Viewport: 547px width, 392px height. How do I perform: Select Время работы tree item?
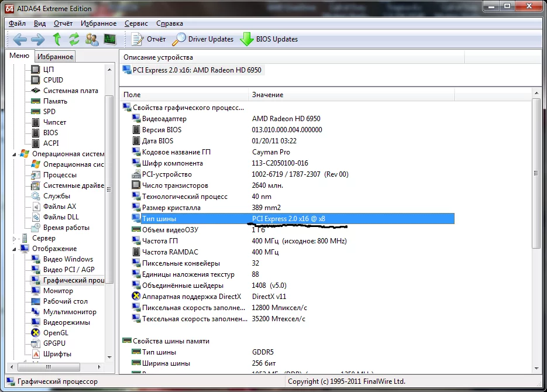tap(60, 228)
